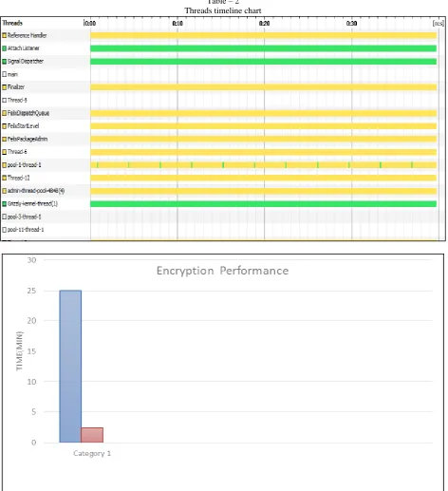Click the yellow state icon beside Thread-12
The image size is (448, 491).
point(5,178)
